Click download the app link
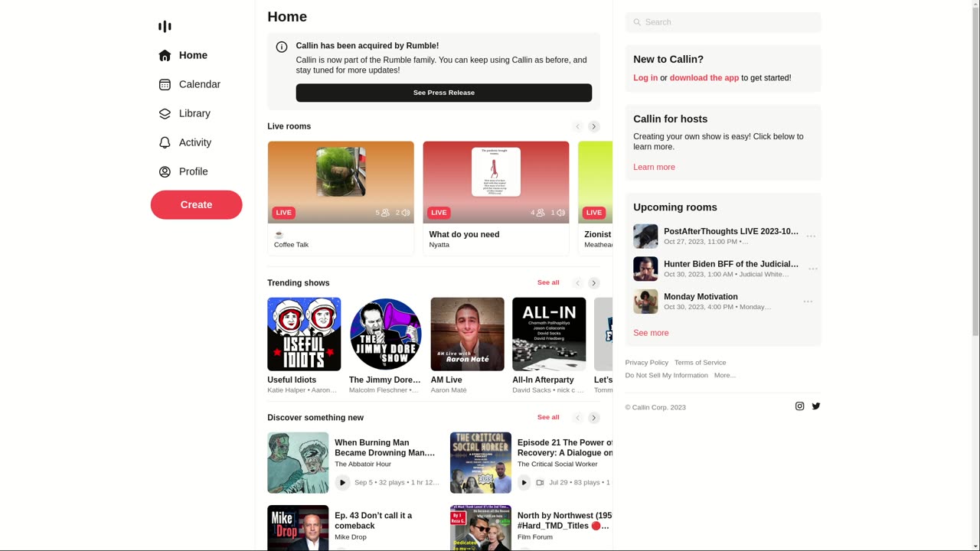980x551 pixels. pos(704,78)
